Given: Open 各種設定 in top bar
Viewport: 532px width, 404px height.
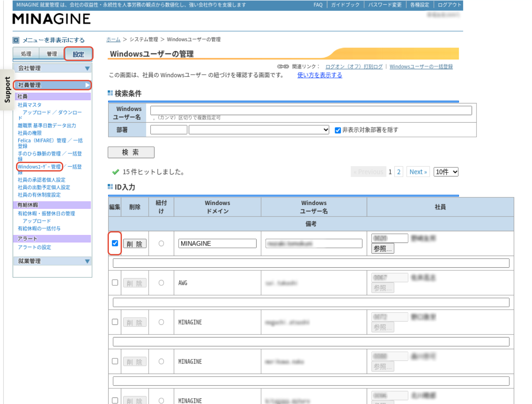Looking at the screenshot, I should pos(420,5).
